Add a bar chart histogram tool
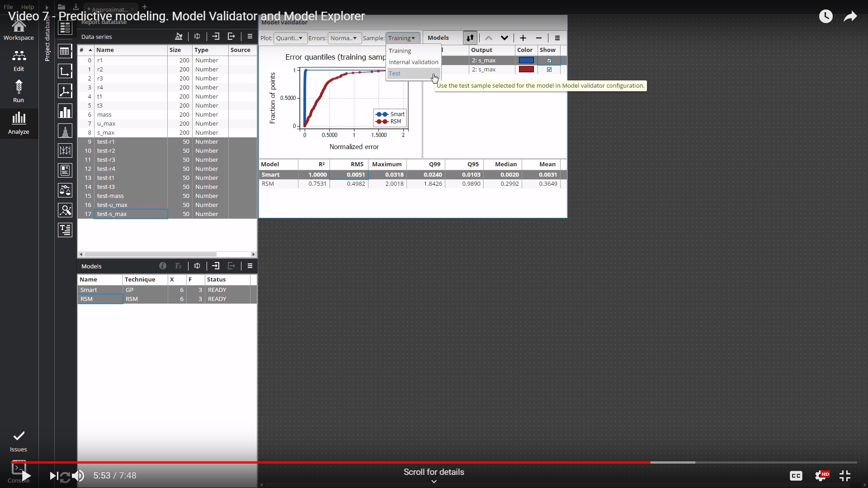This screenshot has width=868, height=488. click(x=65, y=111)
